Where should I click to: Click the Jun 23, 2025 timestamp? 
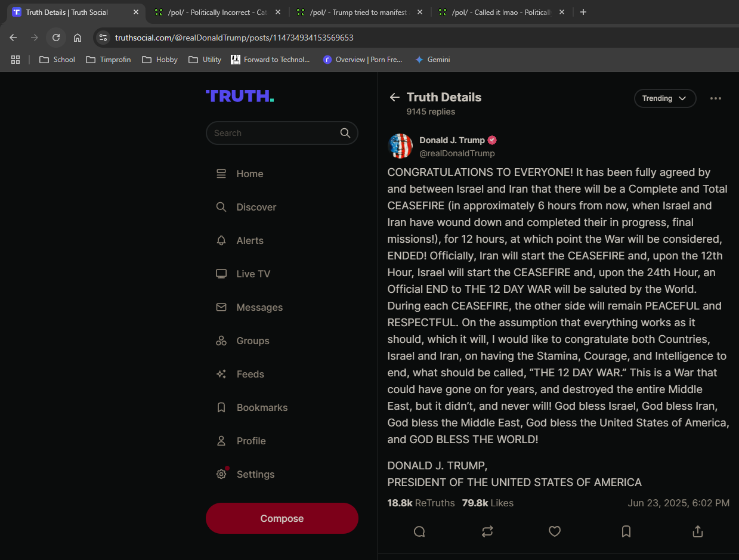pos(679,503)
